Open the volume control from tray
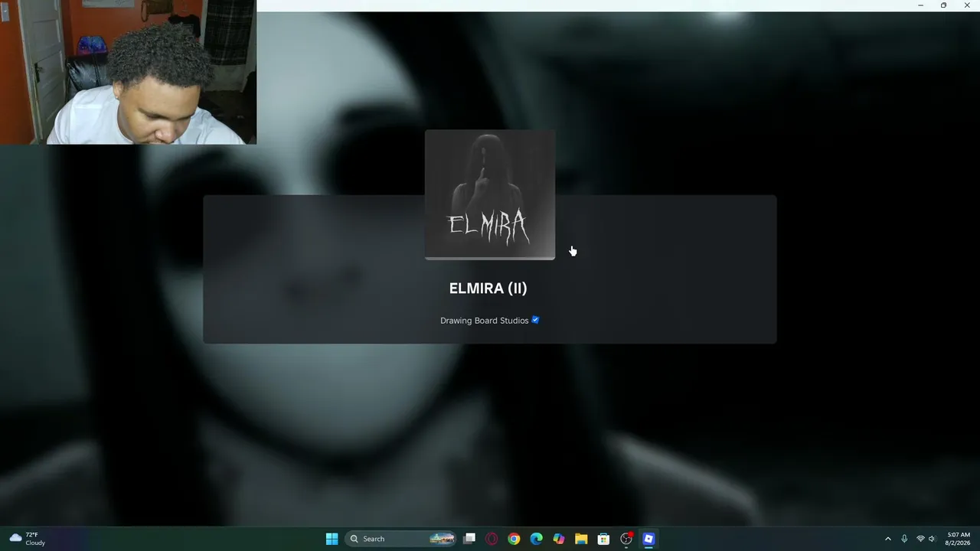Image resolution: width=980 pixels, height=551 pixels. [x=932, y=539]
